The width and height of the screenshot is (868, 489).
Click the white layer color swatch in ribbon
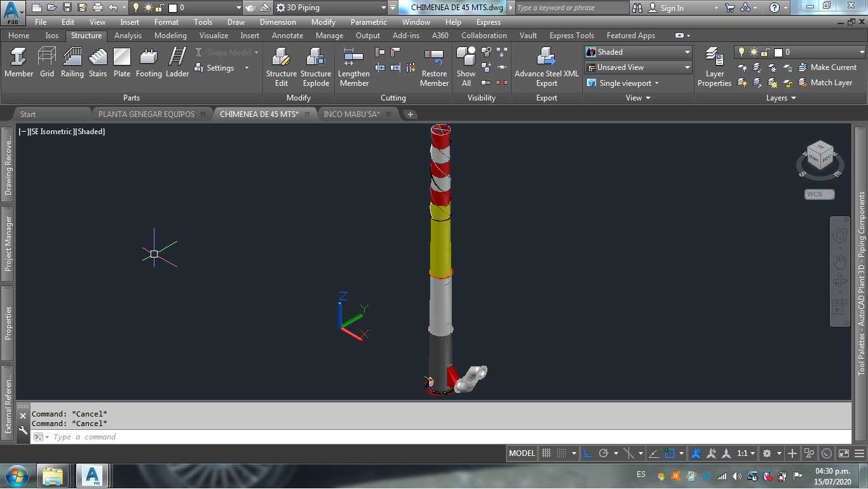tap(778, 53)
